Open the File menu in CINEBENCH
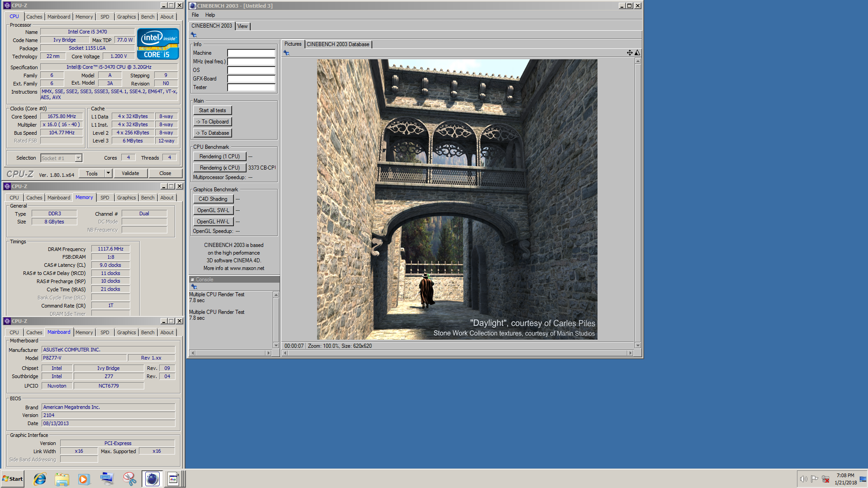Screen dimensions: 868x488 coord(195,15)
